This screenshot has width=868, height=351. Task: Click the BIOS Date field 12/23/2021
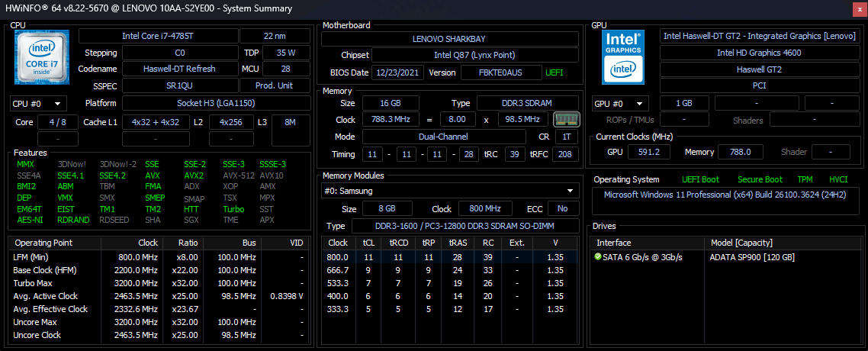pos(397,72)
